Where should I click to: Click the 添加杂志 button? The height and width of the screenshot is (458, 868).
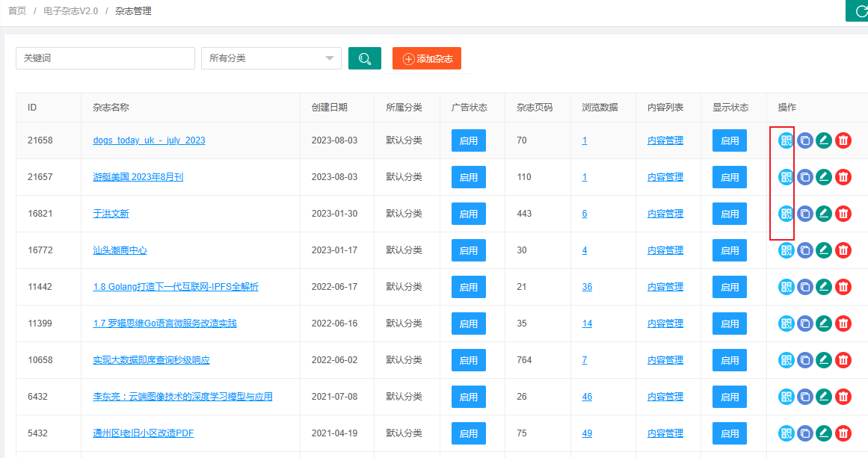coord(427,58)
